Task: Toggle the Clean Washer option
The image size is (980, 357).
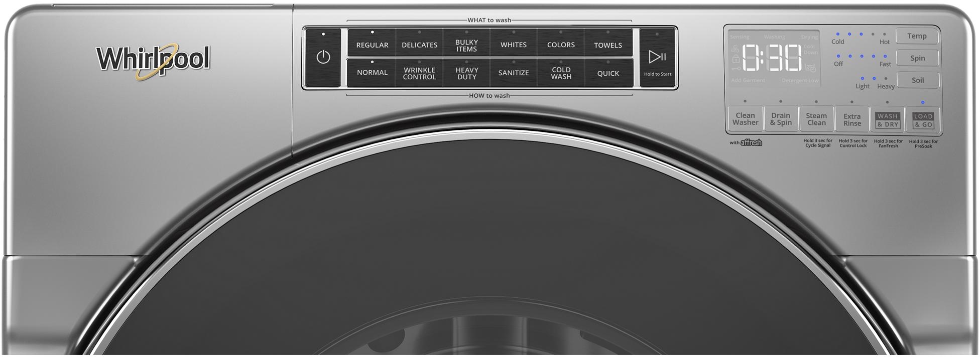Action: point(745,119)
